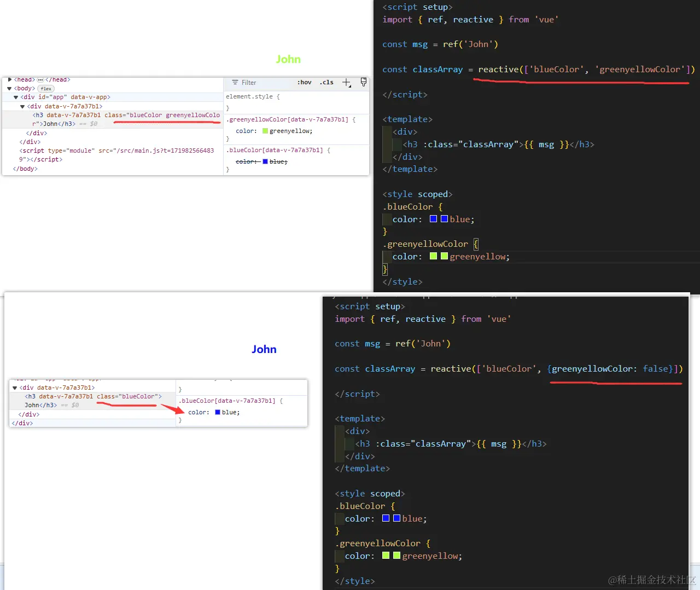Click the .blueColor[data-v-7a7a37b1] selector in top styles
This screenshot has height=590, width=700.
click(x=275, y=150)
